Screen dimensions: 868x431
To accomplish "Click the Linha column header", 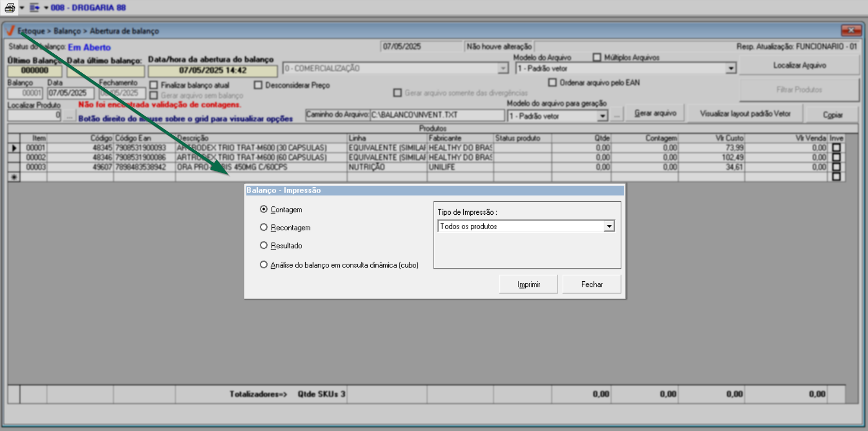I will (x=387, y=138).
